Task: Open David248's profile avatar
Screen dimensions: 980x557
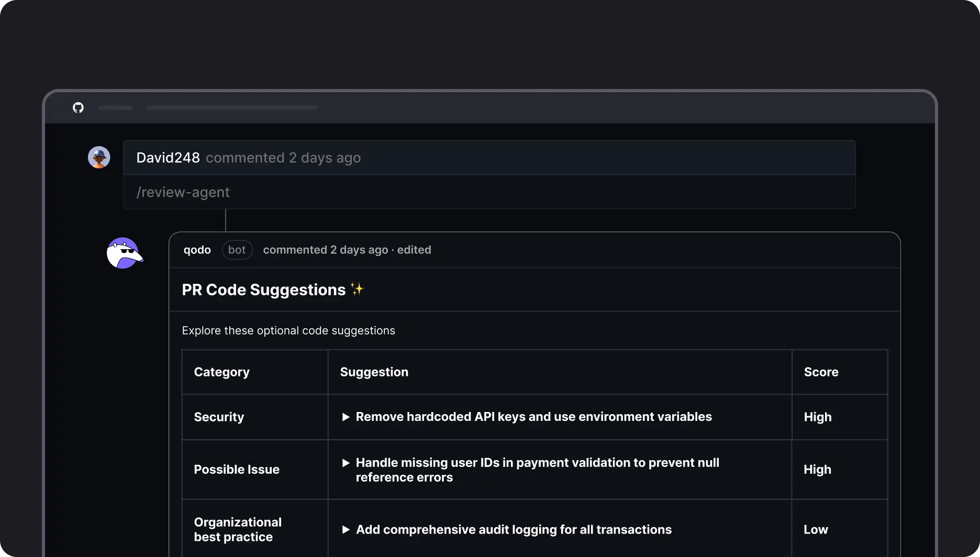Action: (99, 157)
